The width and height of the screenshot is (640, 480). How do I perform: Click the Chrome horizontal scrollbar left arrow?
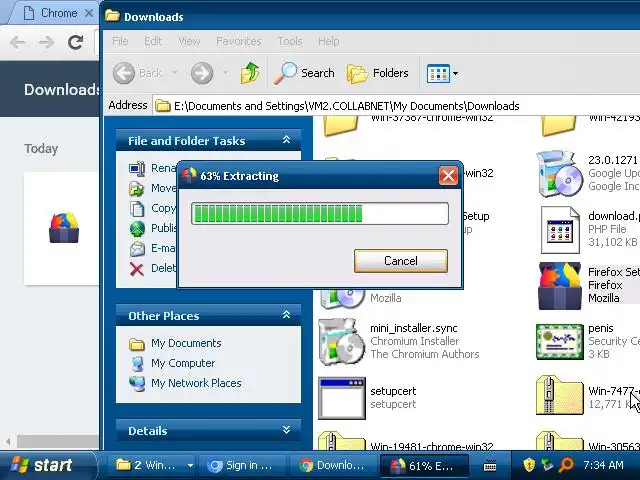click(8, 441)
